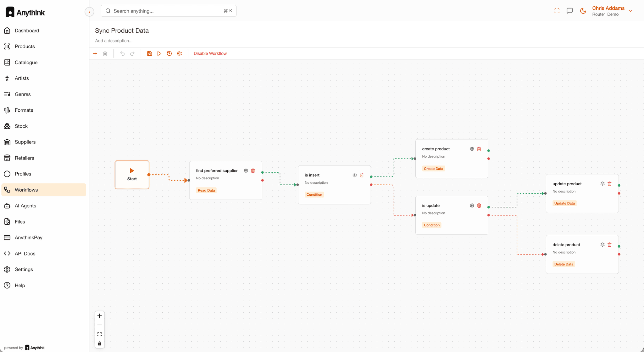This screenshot has height=352, width=644.
Task: Delete the delete product node
Action: 609,245
